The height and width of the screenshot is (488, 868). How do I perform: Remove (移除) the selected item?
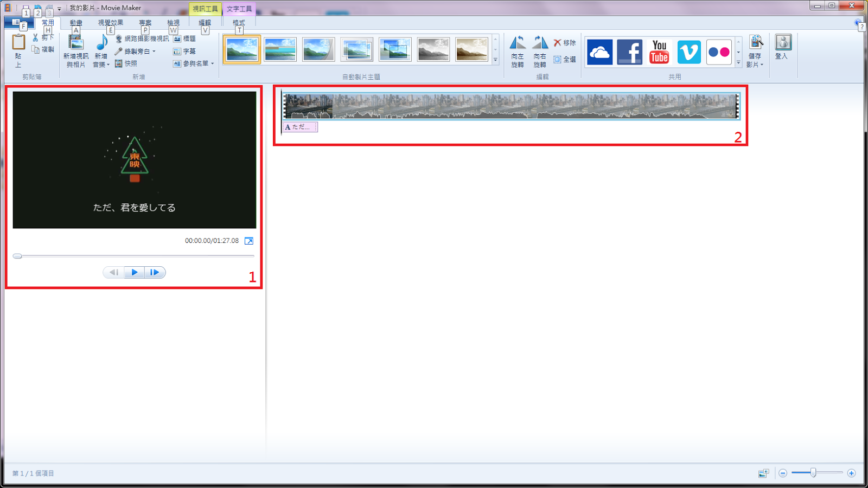pyautogui.click(x=565, y=43)
